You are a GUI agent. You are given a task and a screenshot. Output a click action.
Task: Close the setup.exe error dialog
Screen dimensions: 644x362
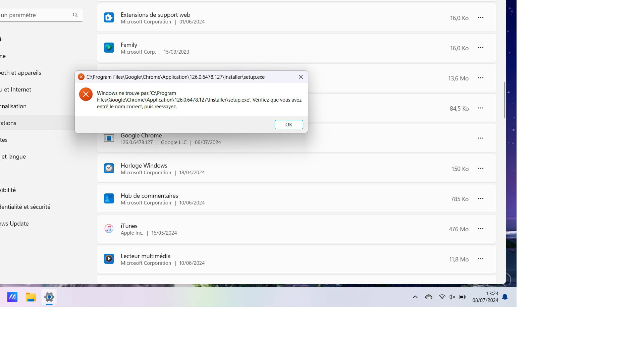(x=301, y=77)
